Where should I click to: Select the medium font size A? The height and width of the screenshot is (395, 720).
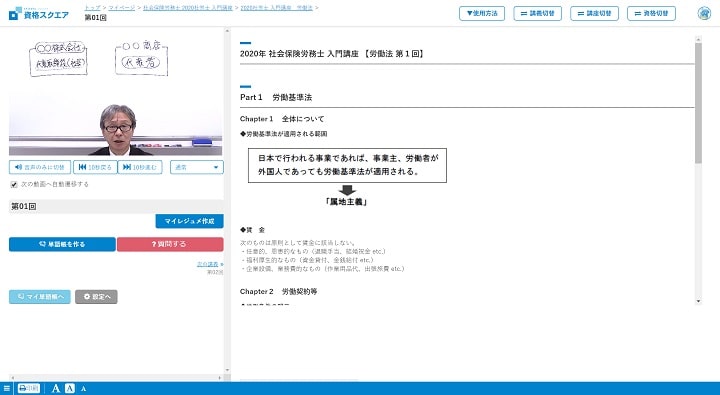coord(69,389)
